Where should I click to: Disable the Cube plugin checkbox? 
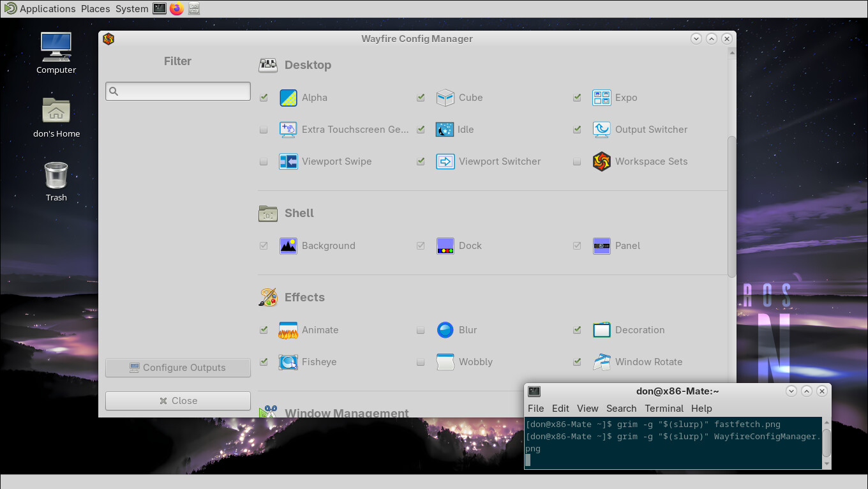point(421,98)
